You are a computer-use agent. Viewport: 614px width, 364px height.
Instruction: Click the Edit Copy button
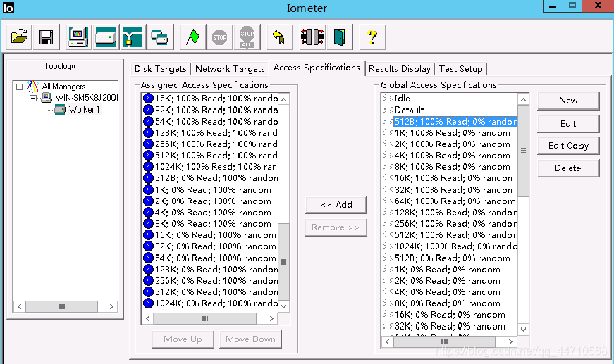(568, 146)
